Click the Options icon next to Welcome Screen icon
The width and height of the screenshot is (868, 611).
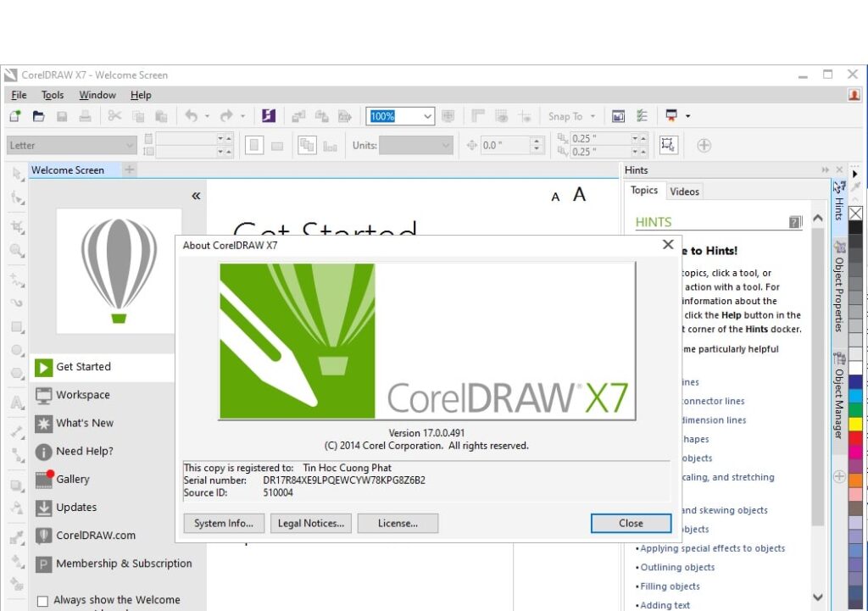pyautogui.click(x=642, y=116)
